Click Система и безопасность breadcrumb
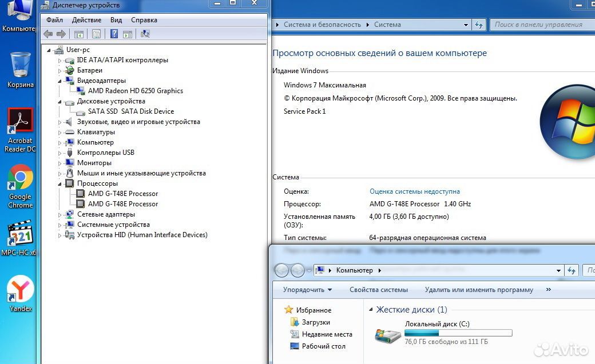The image size is (595, 364). [x=322, y=25]
